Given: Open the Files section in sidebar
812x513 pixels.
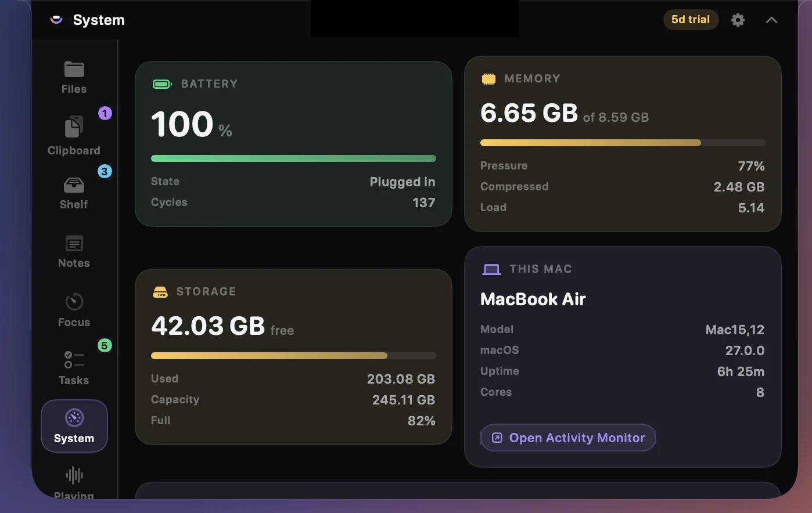Looking at the screenshot, I should [74, 78].
